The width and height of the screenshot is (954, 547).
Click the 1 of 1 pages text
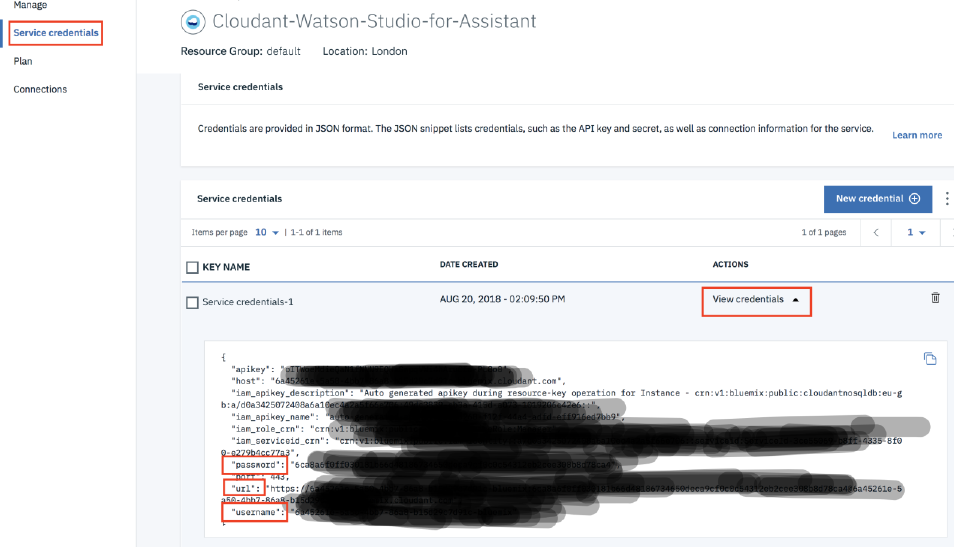click(824, 232)
